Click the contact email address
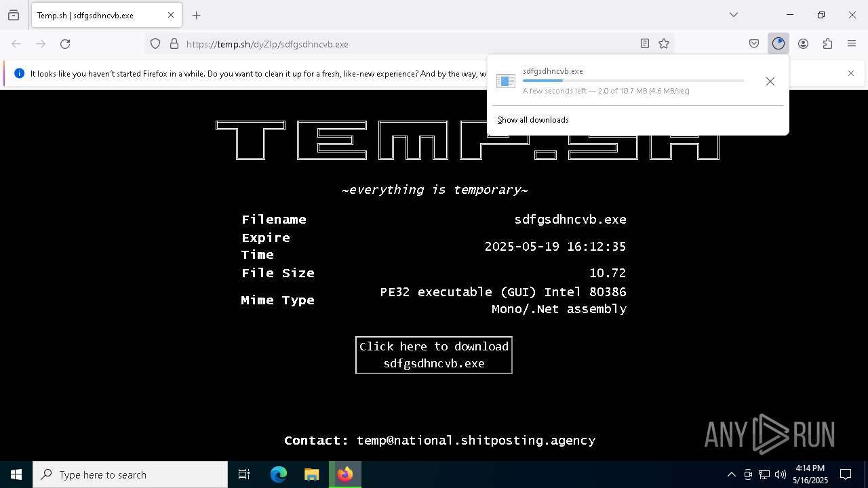This screenshot has width=868, height=488. [x=476, y=441]
